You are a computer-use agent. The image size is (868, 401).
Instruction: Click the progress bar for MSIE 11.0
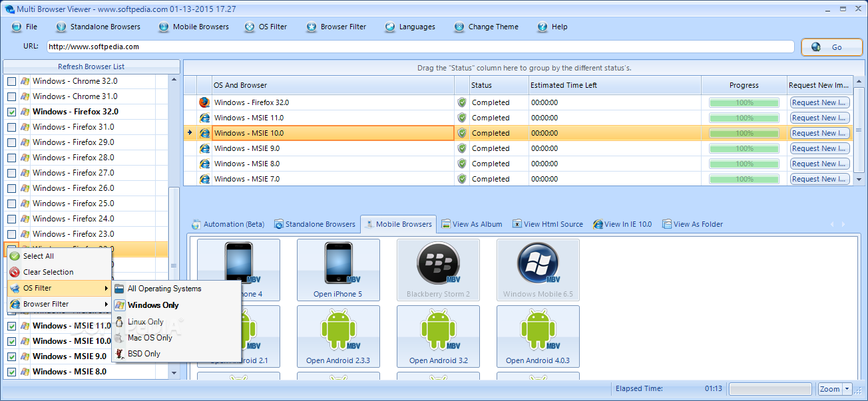click(x=744, y=118)
